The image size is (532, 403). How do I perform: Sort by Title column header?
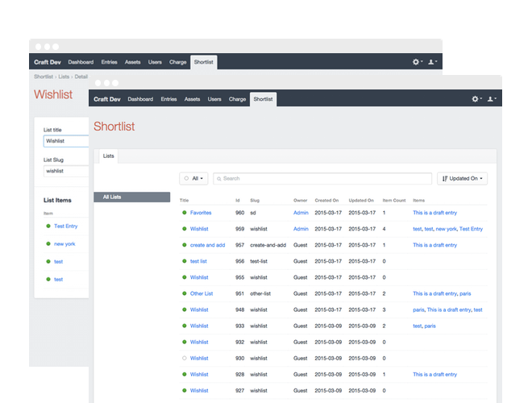point(184,201)
